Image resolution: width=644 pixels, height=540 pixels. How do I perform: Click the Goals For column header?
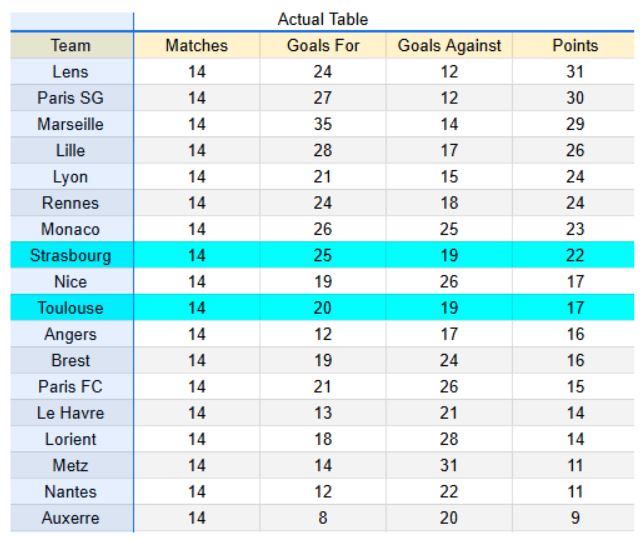(x=322, y=46)
